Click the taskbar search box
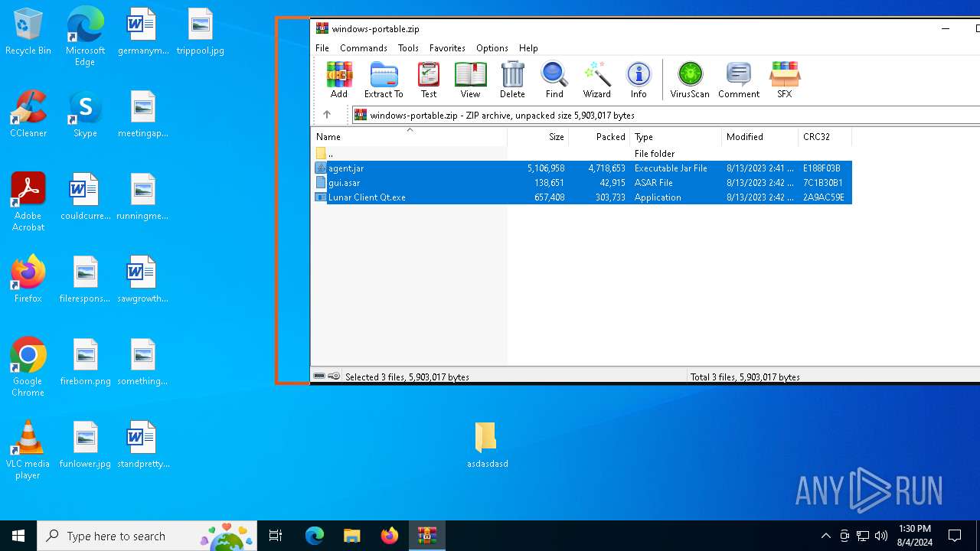Screen dimensions: 980x551 pos(148,536)
